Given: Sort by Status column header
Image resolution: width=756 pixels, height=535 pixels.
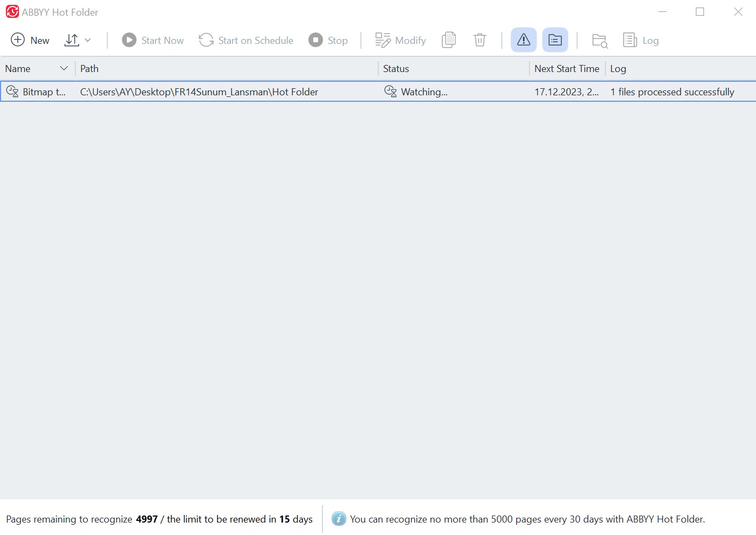Looking at the screenshot, I should 454,69.
